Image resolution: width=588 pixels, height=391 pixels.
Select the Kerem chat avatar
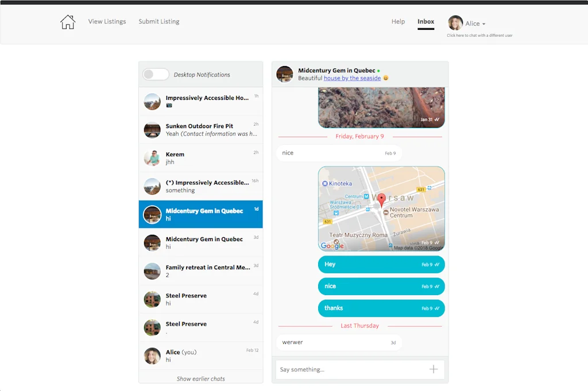pos(152,158)
